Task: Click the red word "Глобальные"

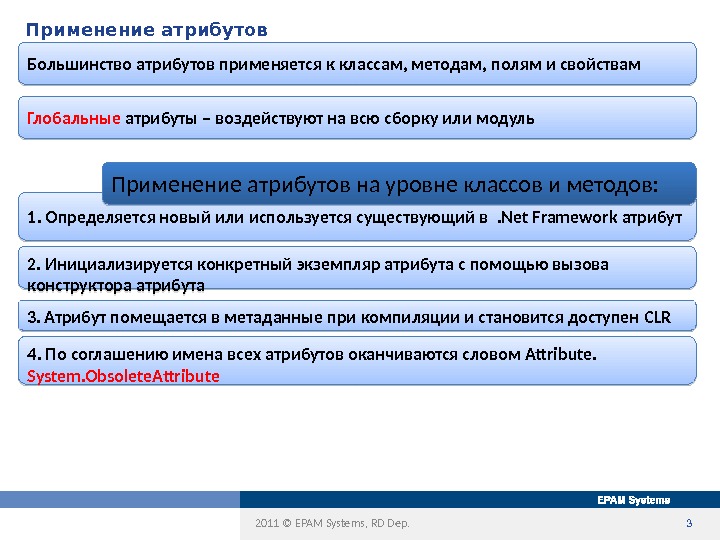Action: click(x=73, y=118)
